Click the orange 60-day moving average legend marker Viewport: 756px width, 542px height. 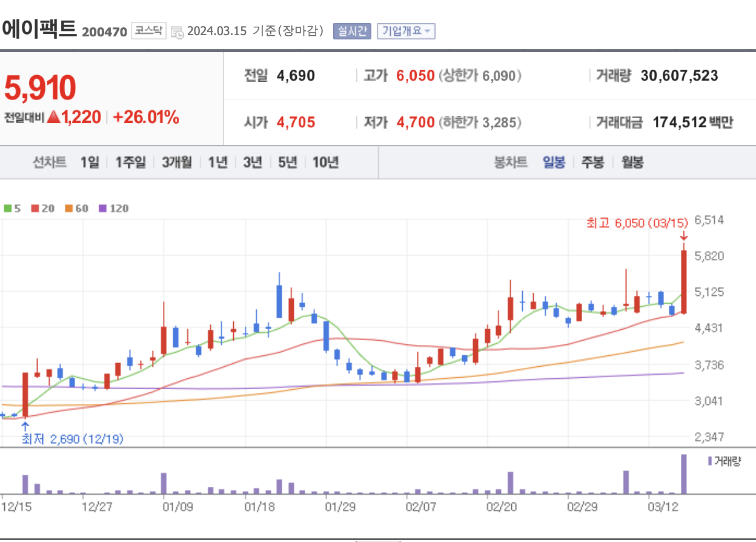[68, 209]
